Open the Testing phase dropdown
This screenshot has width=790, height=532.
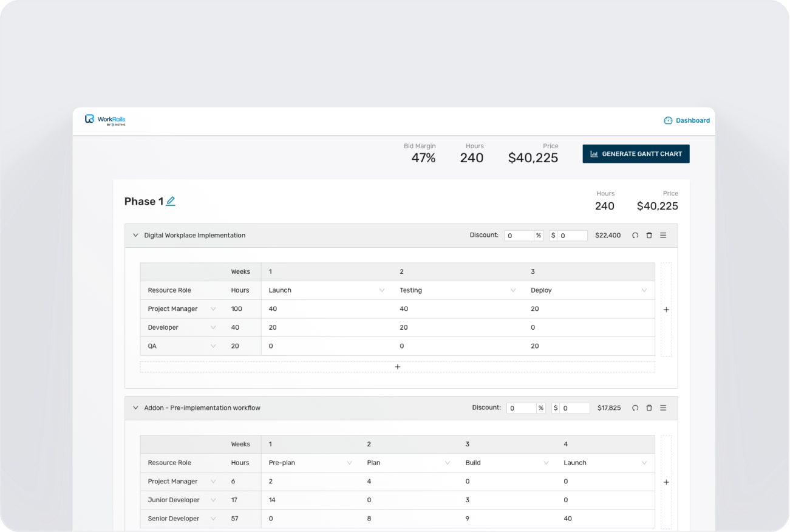(x=458, y=290)
